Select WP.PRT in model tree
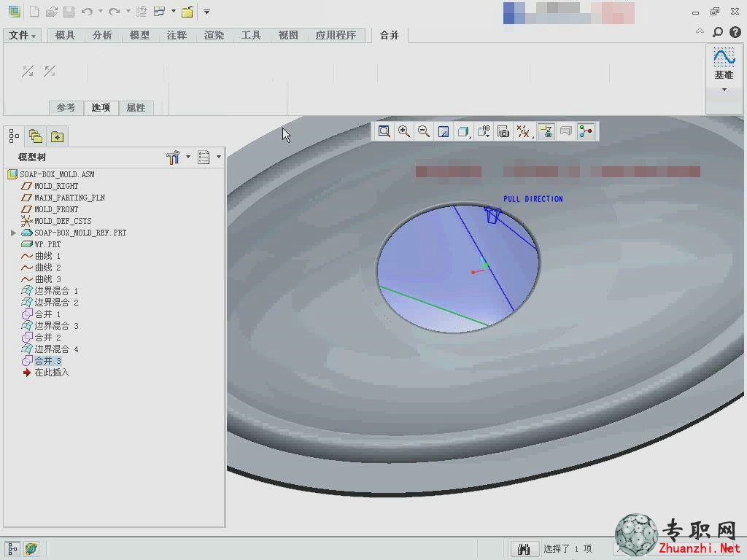747x560 pixels. tap(47, 244)
